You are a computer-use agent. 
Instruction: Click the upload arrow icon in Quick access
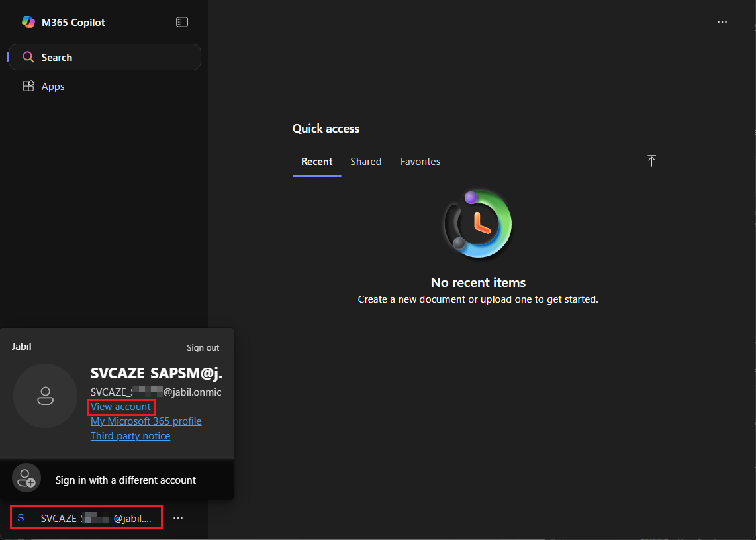pos(651,161)
